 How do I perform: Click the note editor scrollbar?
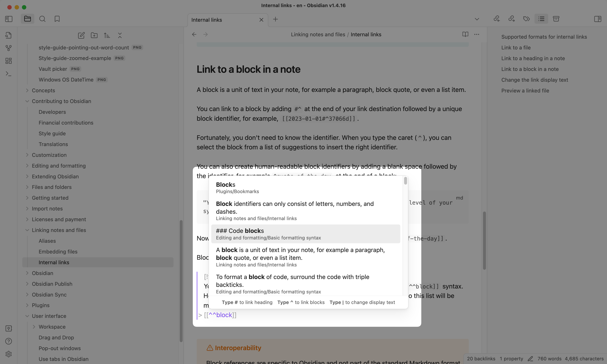click(484, 241)
